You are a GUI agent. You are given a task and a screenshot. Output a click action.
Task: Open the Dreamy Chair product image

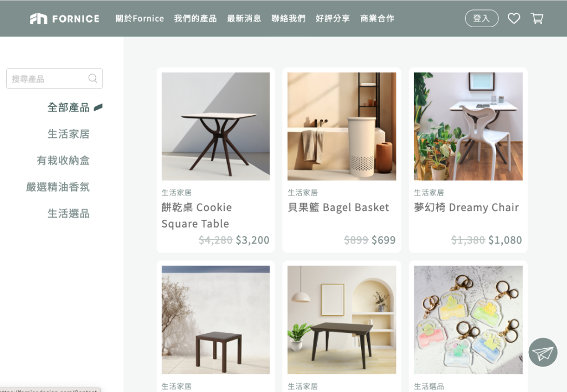tap(468, 126)
